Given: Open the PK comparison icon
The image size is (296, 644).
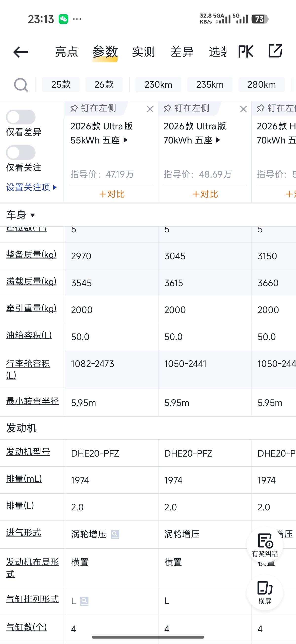Looking at the screenshot, I should click(246, 52).
